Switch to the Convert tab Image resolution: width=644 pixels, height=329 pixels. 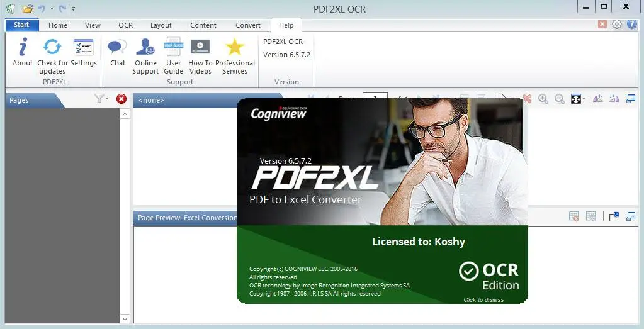pos(248,25)
